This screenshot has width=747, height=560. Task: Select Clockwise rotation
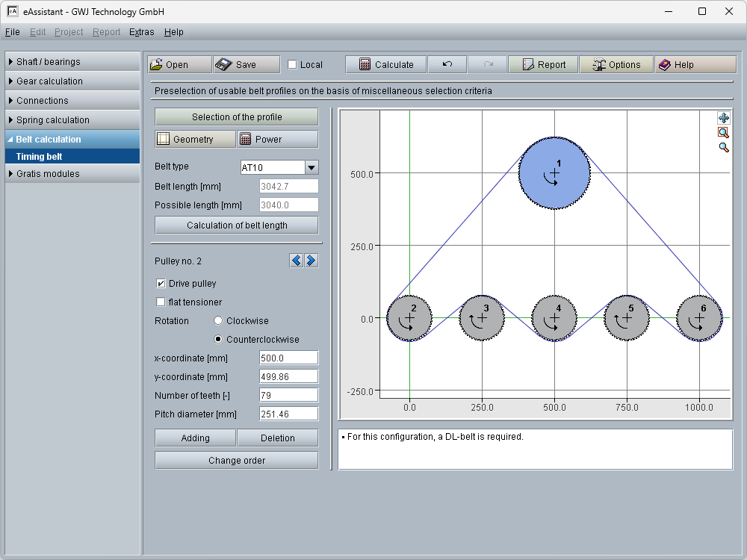[218, 321]
